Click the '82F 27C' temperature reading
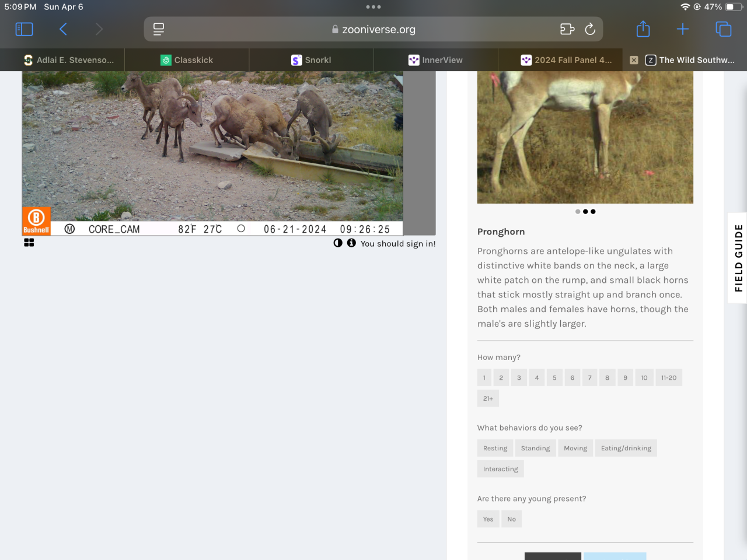Image resolution: width=747 pixels, height=560 pixels. point(200,229)
